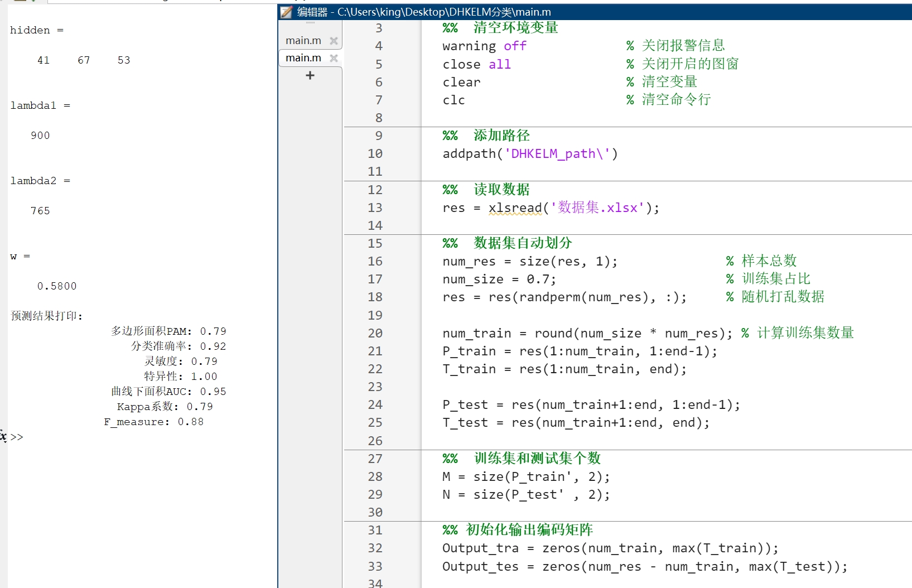Click the '特异性: 1.00' result
The width and height of the screenshot is (912, 588).
click(181, 377)
